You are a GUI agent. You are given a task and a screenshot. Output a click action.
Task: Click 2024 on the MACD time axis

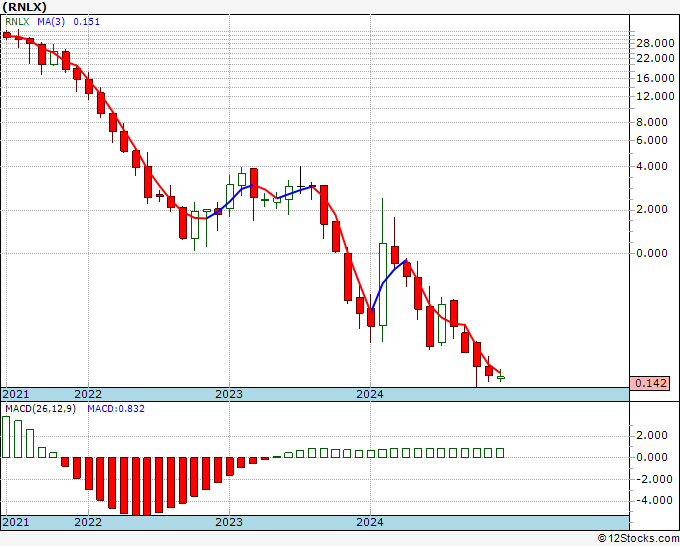(x=370, y=522)
